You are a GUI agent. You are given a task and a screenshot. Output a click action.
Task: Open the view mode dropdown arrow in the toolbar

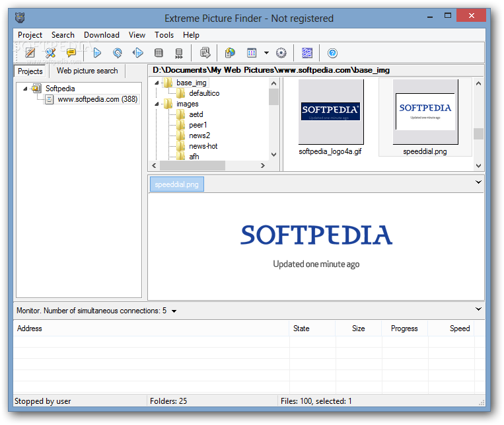click(266, 53)
